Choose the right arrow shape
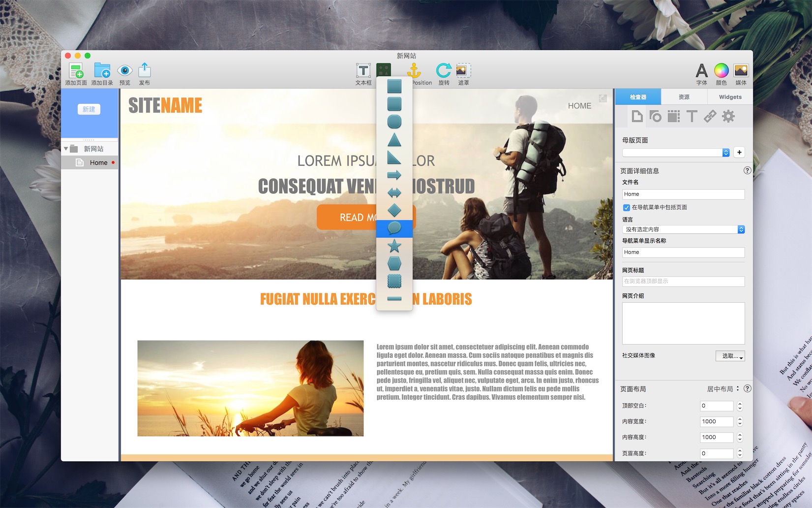The width and height of the screenshot is (812, 508). pos(394,175)
